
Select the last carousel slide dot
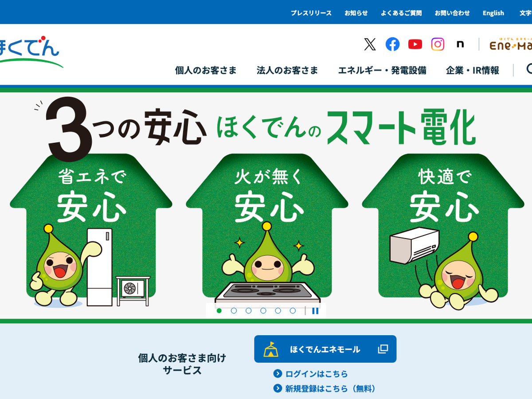click(x=293, y=311)
